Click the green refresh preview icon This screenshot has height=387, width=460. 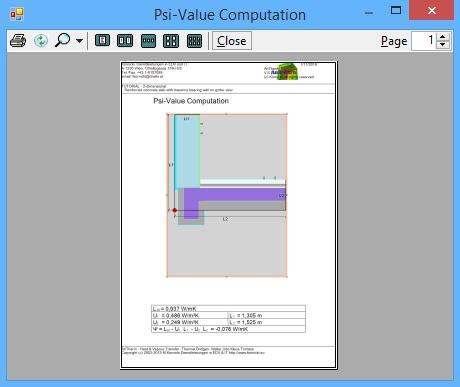pos(41,41)
